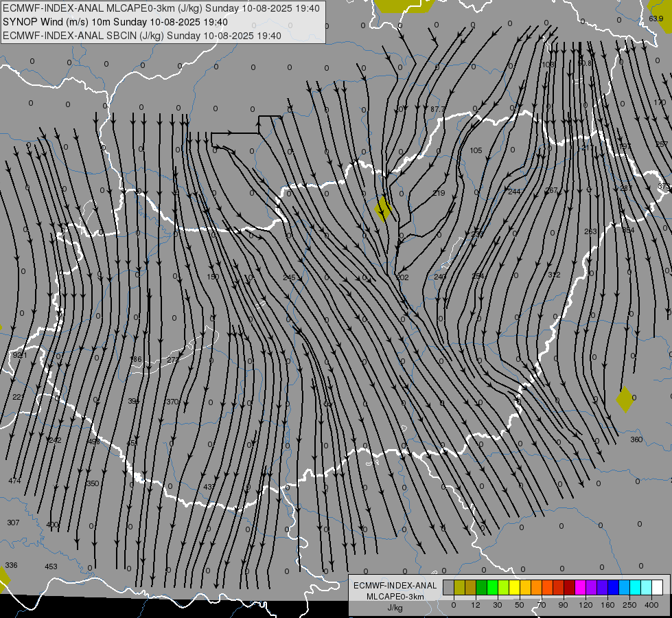Click the legend tick label '70'
The width and height of the screenshot is (672, 618).
(541, 605)
